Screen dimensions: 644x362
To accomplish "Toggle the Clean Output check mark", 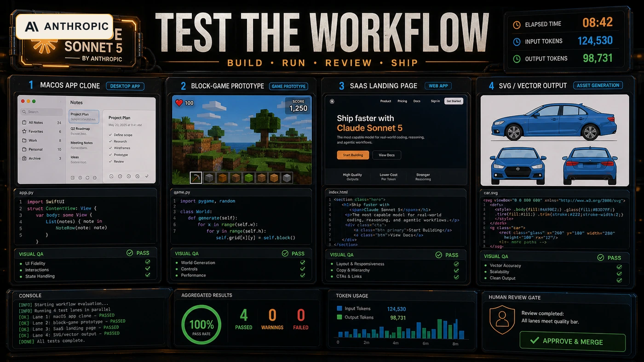I will pos(619,280).
